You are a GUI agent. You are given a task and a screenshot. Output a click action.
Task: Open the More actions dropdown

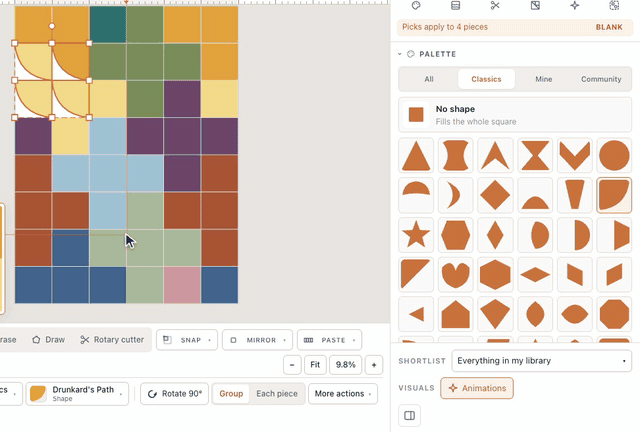coord(343,394)
